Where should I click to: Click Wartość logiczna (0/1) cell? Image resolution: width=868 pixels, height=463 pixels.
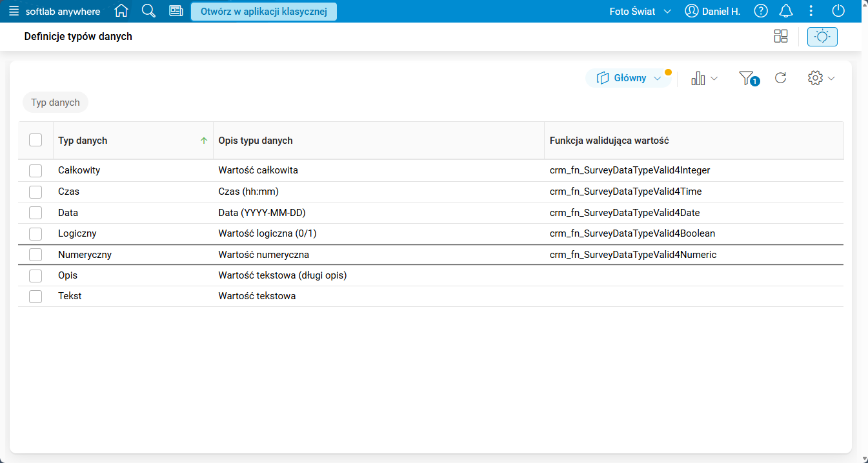tap(379, 233)
